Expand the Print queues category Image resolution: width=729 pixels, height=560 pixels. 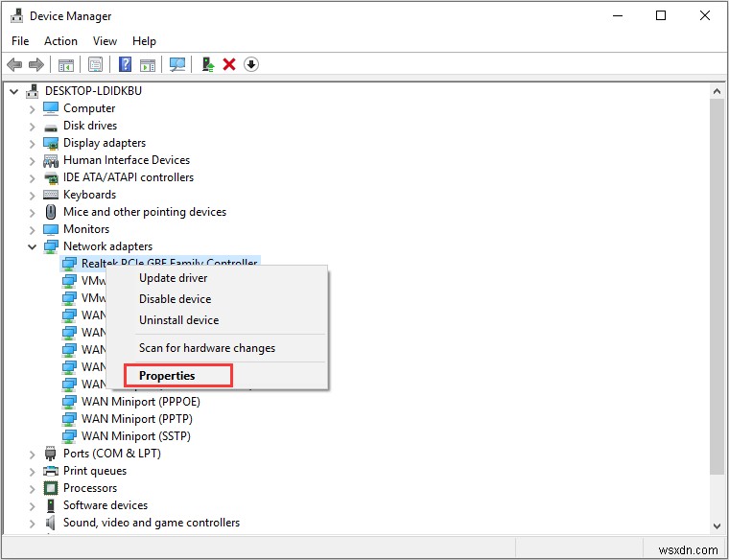click(32, 472)
